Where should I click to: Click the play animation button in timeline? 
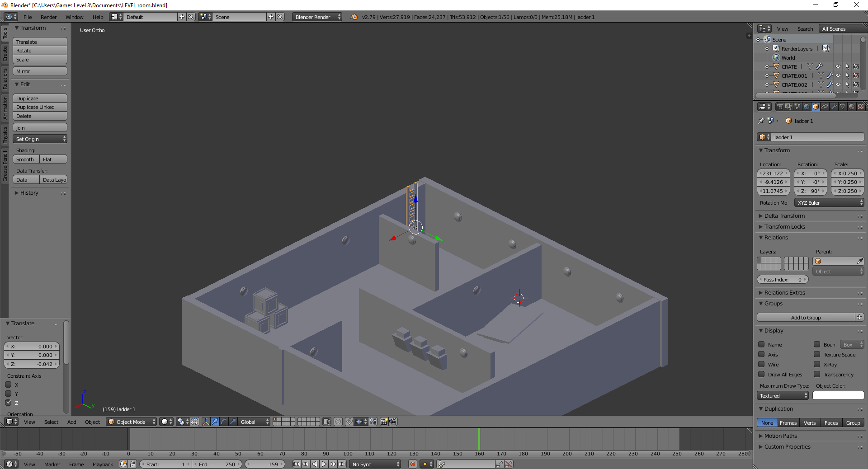click(x=324, y=464)
